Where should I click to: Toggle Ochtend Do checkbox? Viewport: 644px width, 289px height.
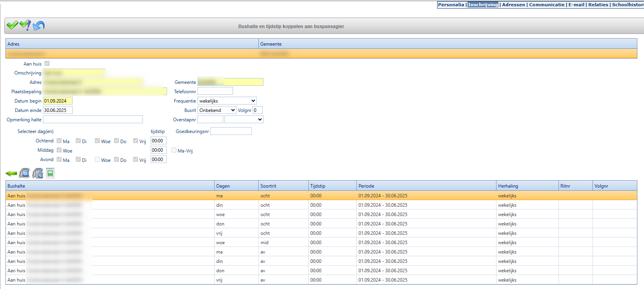pyautogui.click(x=116, y=141)
